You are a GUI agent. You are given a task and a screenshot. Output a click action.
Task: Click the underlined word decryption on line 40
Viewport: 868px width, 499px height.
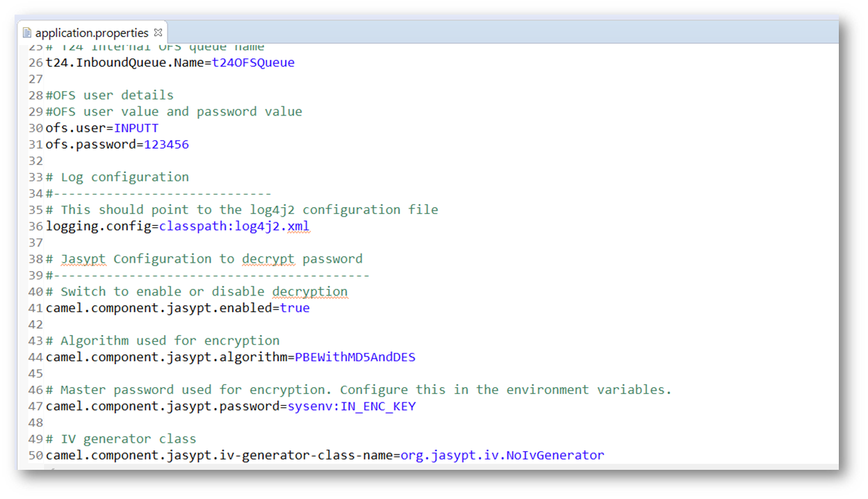(309, 291)
